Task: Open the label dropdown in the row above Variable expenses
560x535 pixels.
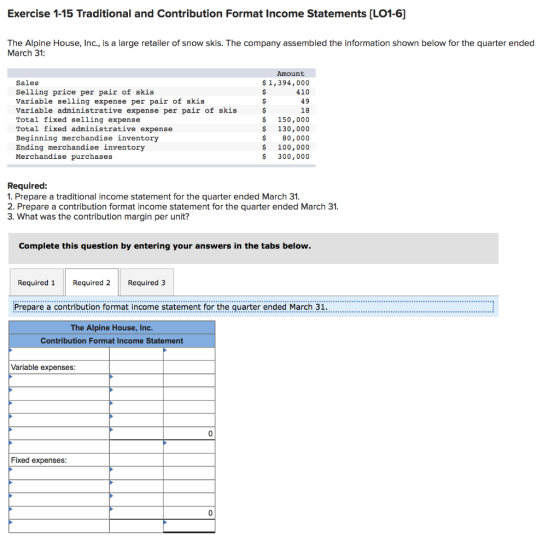Action: click(x=59, y=354)
